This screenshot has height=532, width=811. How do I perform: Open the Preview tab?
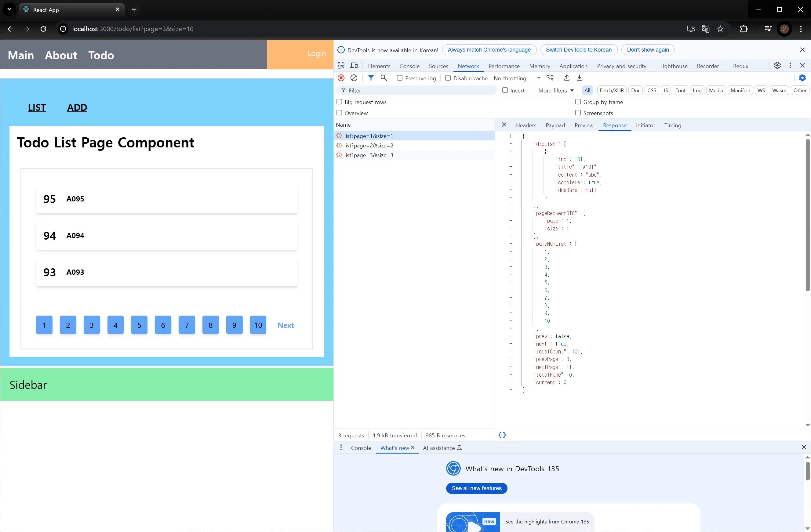(x=584, y=125)
